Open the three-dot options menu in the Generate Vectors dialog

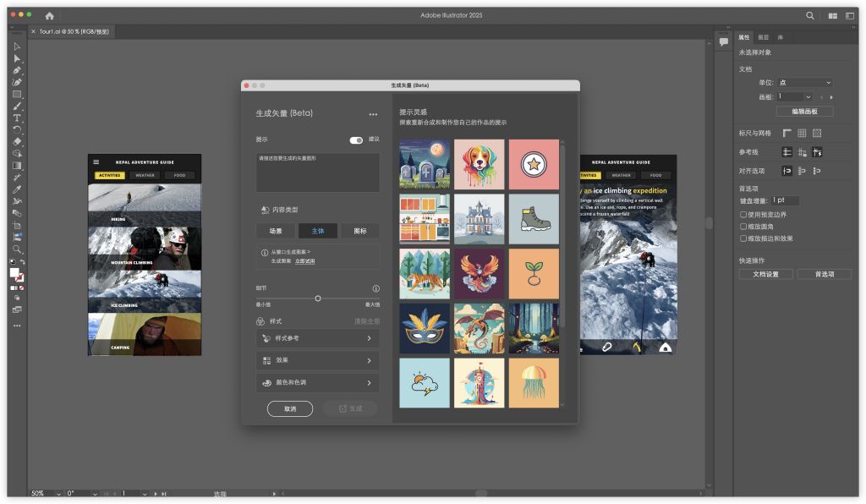click(373, 114)
